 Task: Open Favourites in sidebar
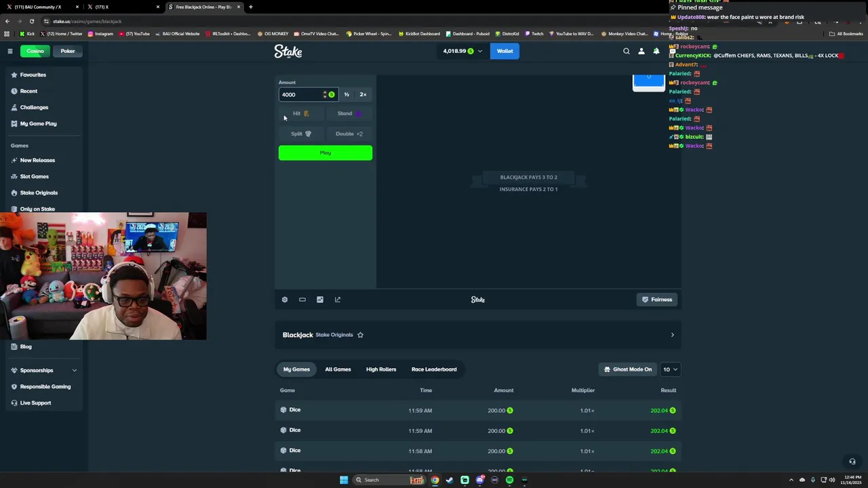44,75
